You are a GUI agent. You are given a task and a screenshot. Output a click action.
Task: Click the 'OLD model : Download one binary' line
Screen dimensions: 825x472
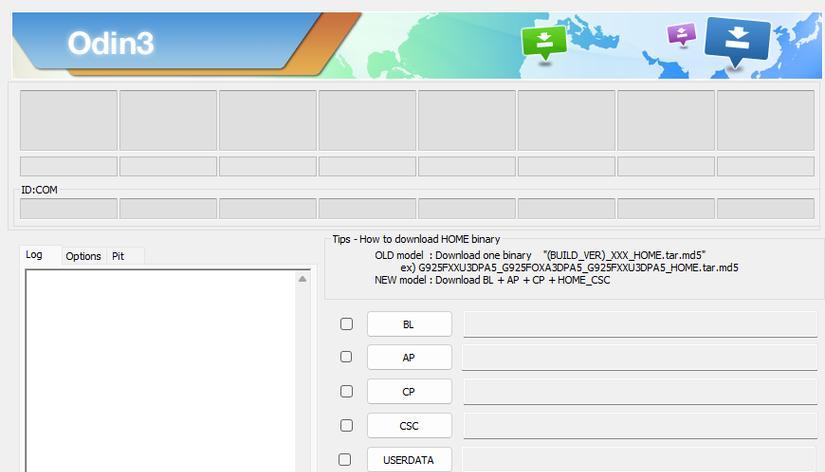(453, 255)
